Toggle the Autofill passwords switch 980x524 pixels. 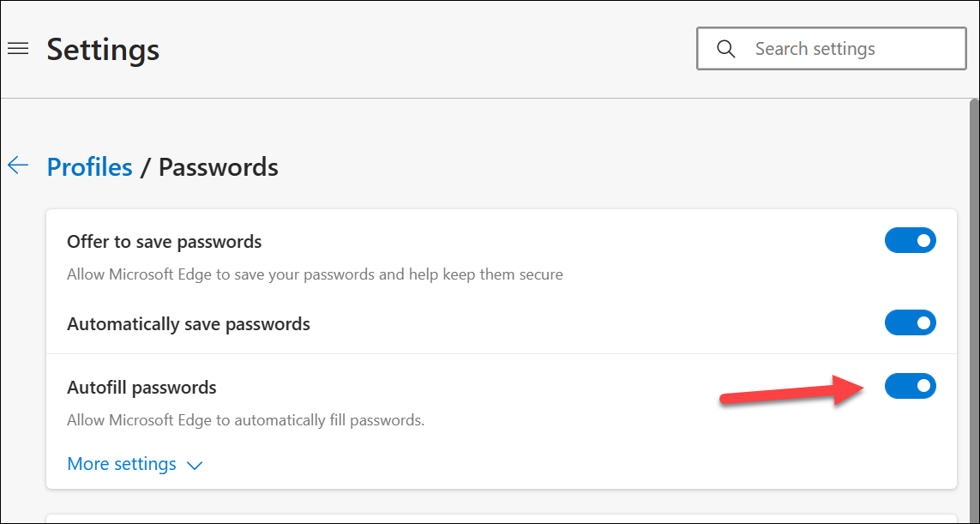pos(910,387)
